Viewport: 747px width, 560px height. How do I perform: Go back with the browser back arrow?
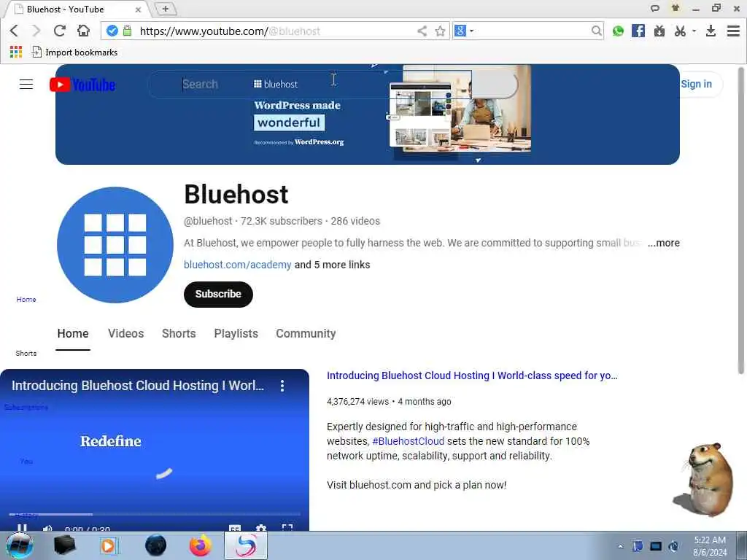[x=14, y=31]
